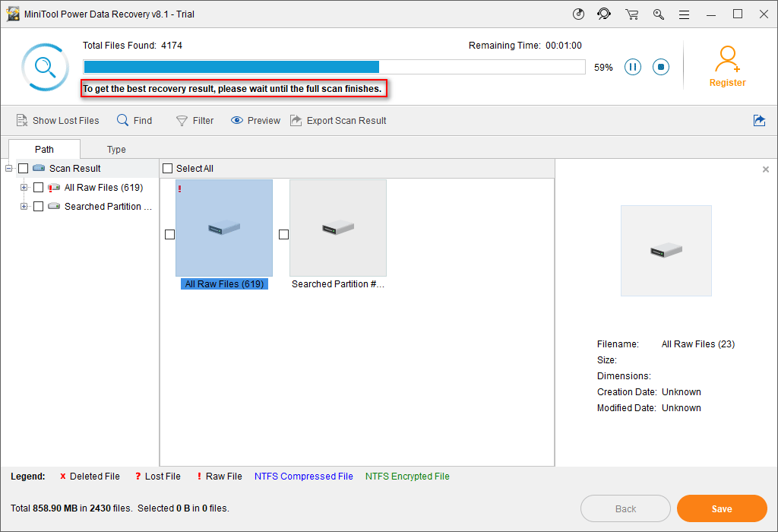Check Searched Partition in tree
The height and width of the screenshot is (532, 778).
point(38,207)
